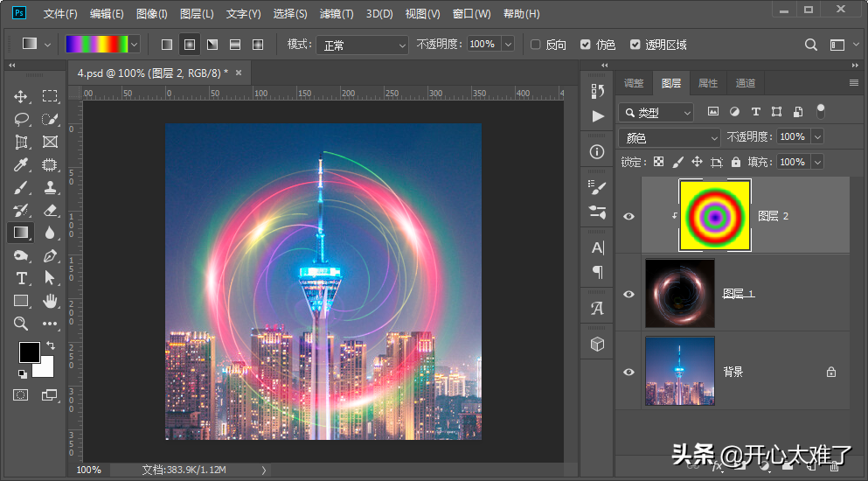
Task: Open the 图像(I) menu
Action: [152, 14]
